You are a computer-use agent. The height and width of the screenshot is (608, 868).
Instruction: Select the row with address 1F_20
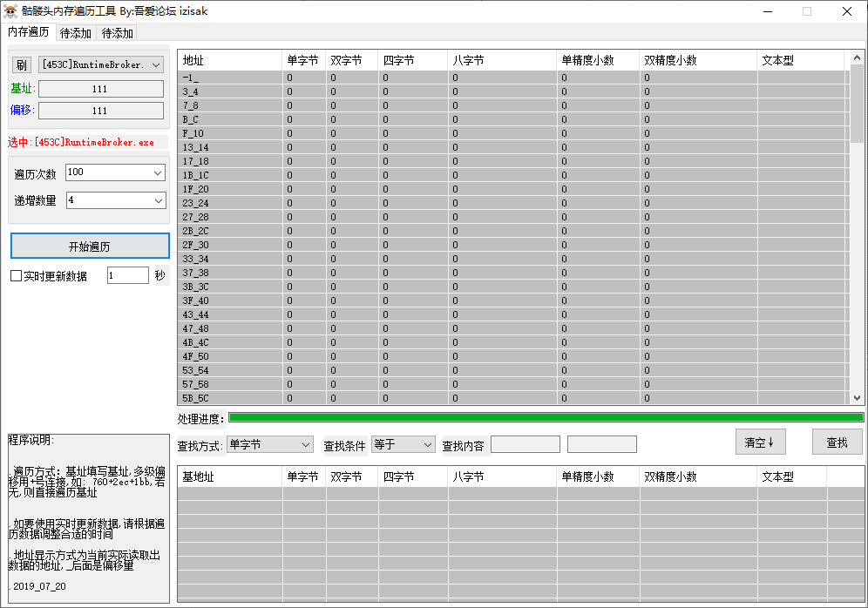click(513, 189)
